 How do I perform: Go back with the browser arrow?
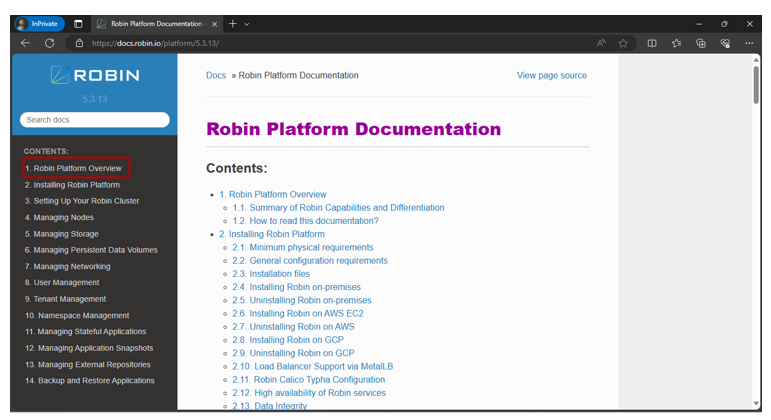click(26, 43)
